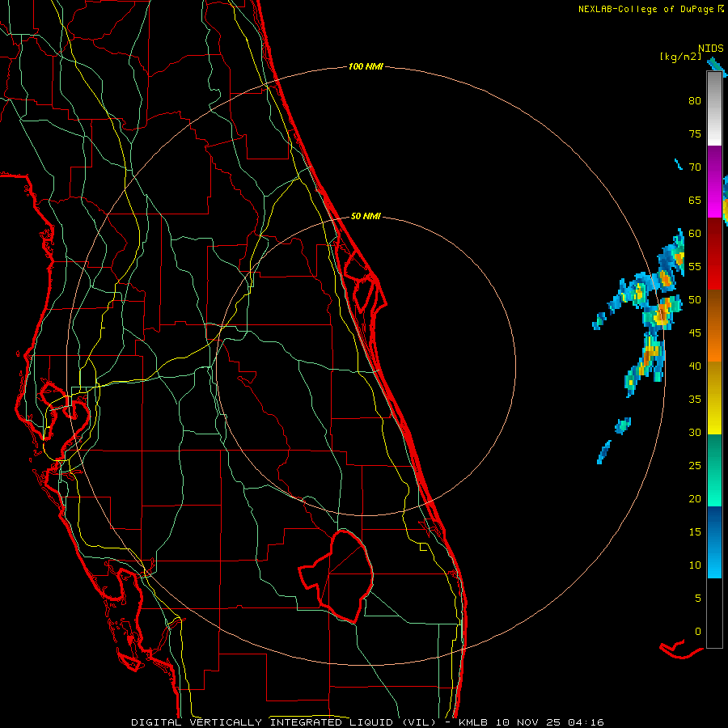
Task: Click the 50 value on color scale
Action: click(695, 300)
